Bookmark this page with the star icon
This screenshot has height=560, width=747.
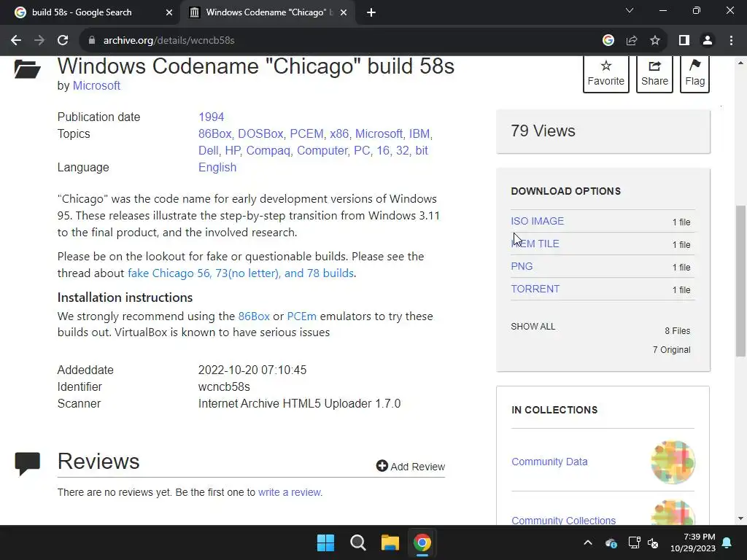coord(655,41)
